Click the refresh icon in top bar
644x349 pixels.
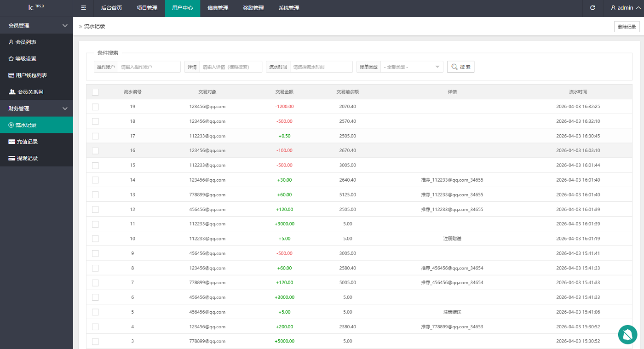[x=592, y=8]
